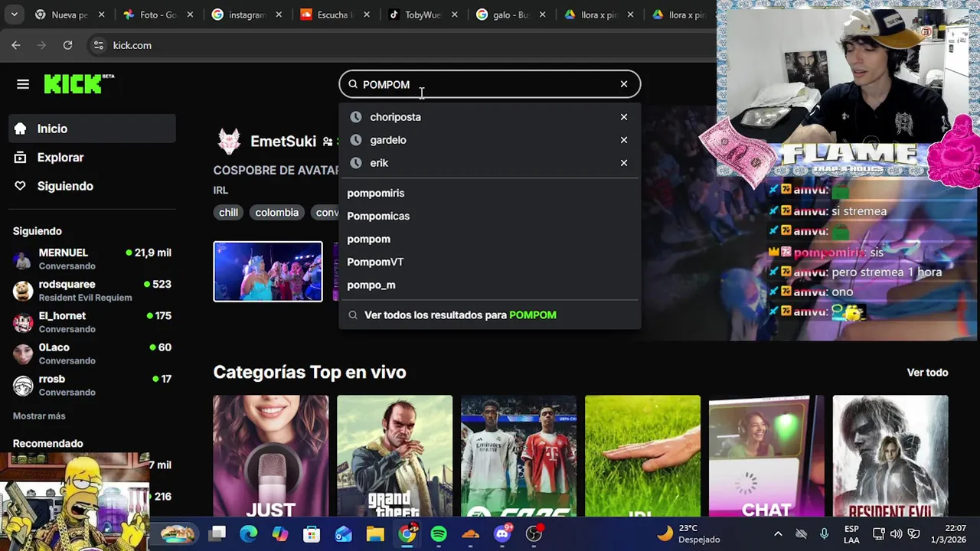The height and width of the screenshot is (551, 980).
Task: Remove choriposta from search history
Action: click(624, 117)
